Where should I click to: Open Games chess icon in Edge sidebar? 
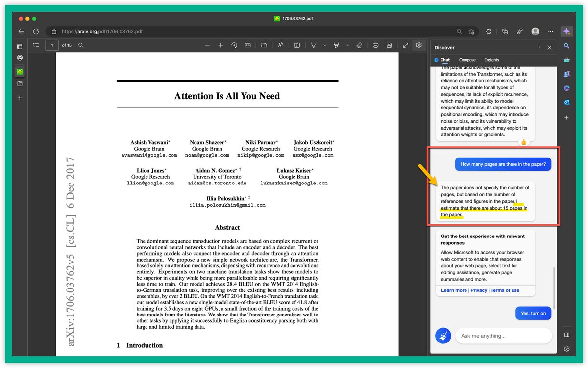[566, 74]
